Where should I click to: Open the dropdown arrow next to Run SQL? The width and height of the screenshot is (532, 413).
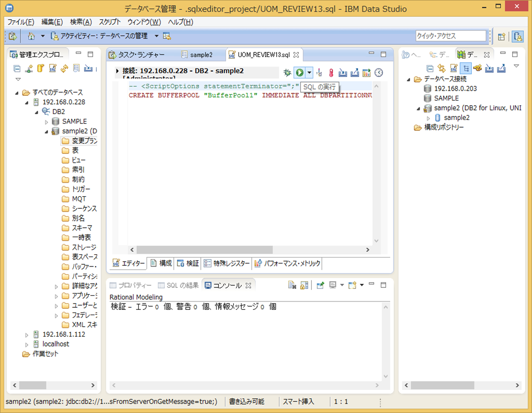tap(309, 72)
